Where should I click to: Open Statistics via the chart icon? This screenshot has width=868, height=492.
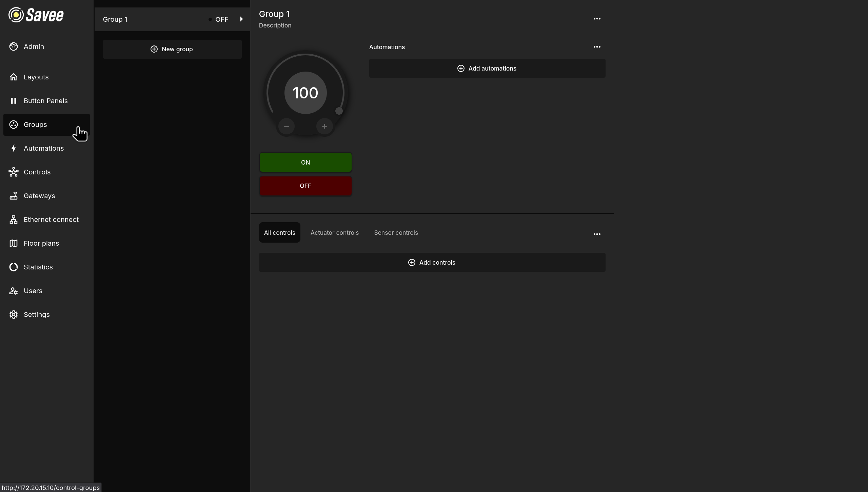pyautogui.click(x=14, y=267)
